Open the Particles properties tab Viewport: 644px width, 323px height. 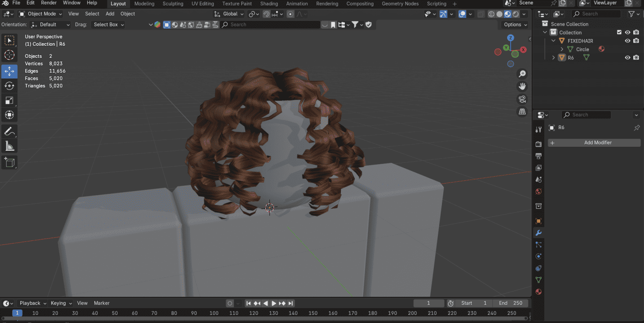coord(538,244)
